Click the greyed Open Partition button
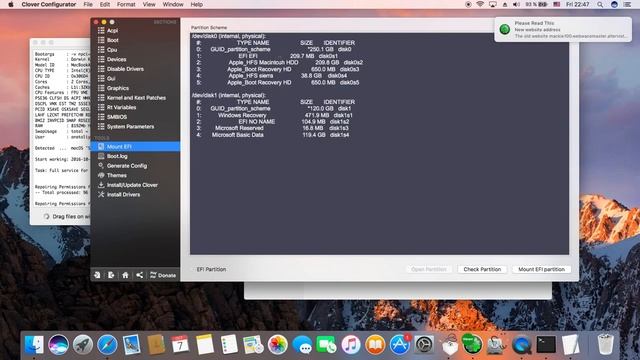This screenshot has height=360, width=640. click(x=429, y=269)
